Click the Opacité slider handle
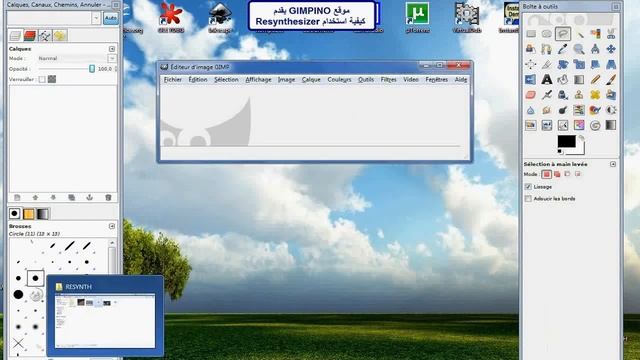Image resolution: width=640 pixels, height=360 pixels. (x=92, y=69)
